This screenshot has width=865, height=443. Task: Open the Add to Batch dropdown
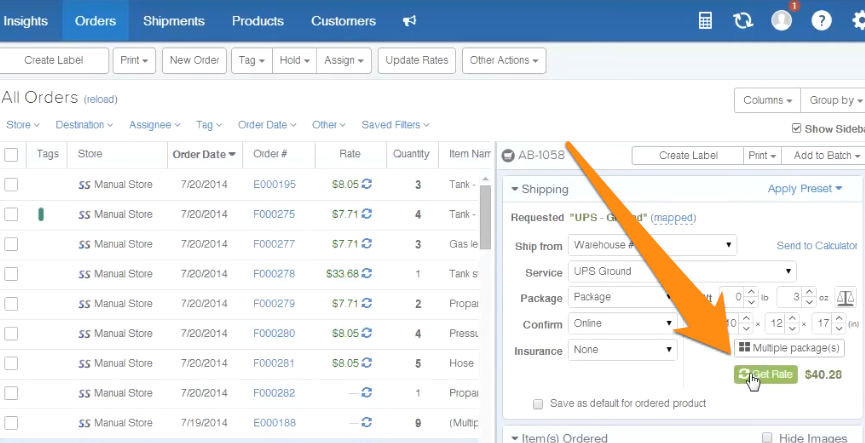click(824, 156)
